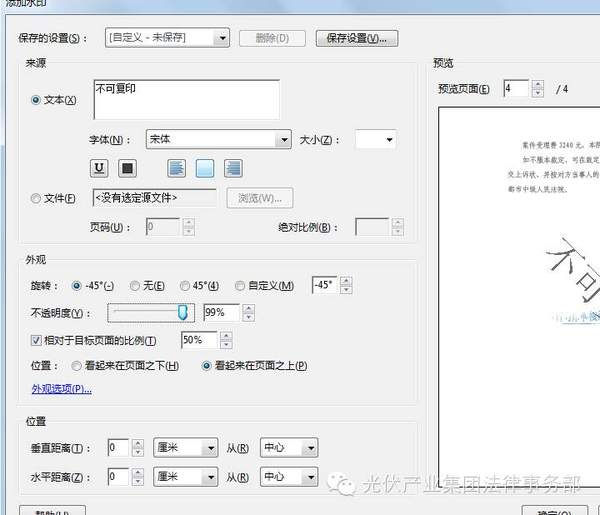The width and height of the screenshot is (600, 515).
Task: Open the 大小(Z) font size dropdown
Action: (375, 140)
